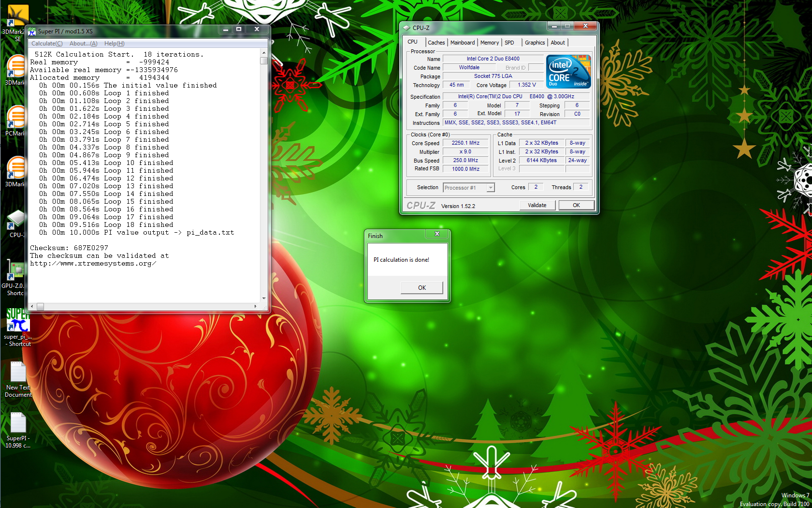Select the super_pi shortcut desktop icon
Viewport: 812px width, 508px height.
point(17,328)
